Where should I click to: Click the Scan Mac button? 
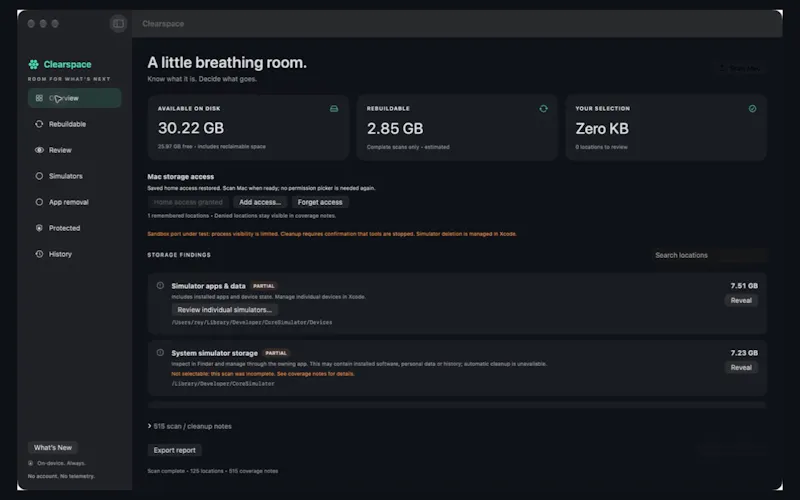tap(740, 68)
